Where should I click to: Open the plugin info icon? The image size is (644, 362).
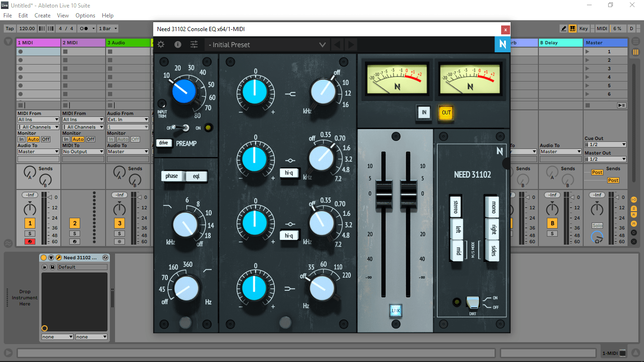pos(178,44)
